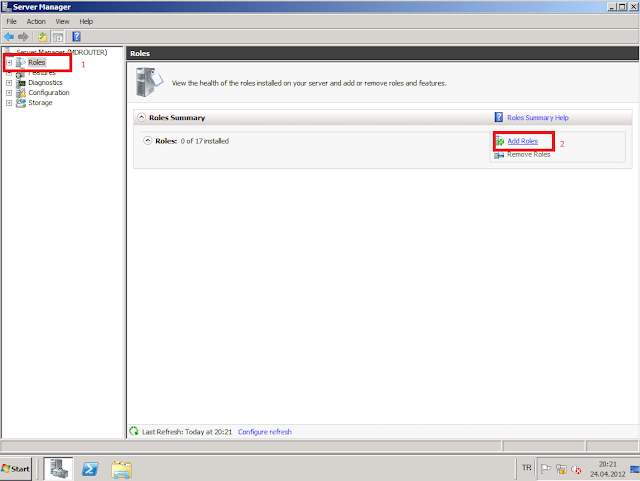Select Storage in the console tree

[x=40, y=102]
